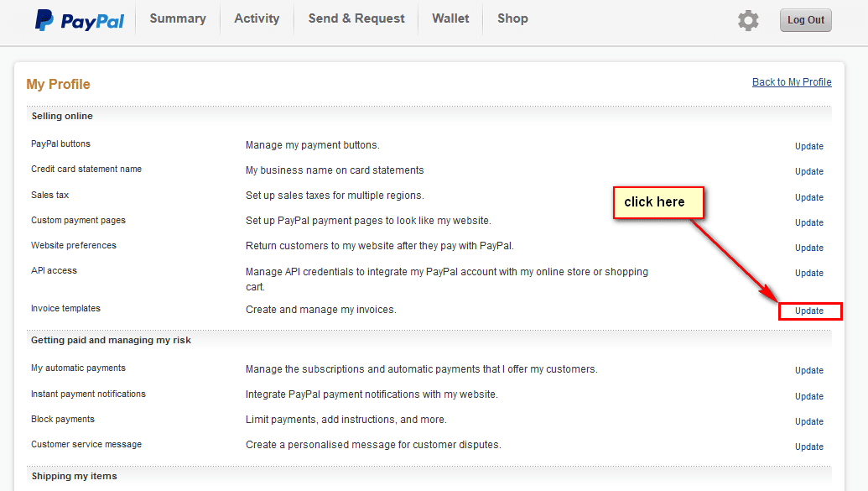Update My automatic payments
Viewport: 868px width, 491px height.
[809, 370]
